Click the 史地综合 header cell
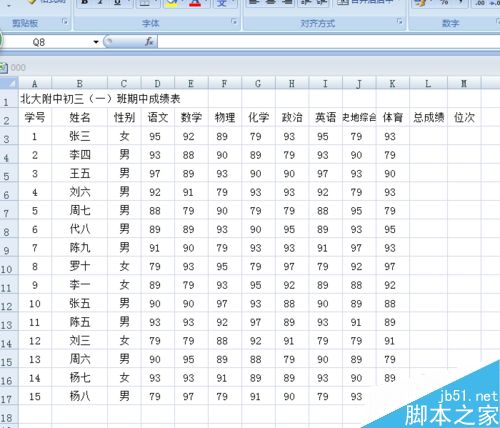The image size is (500, 428). 359,117
